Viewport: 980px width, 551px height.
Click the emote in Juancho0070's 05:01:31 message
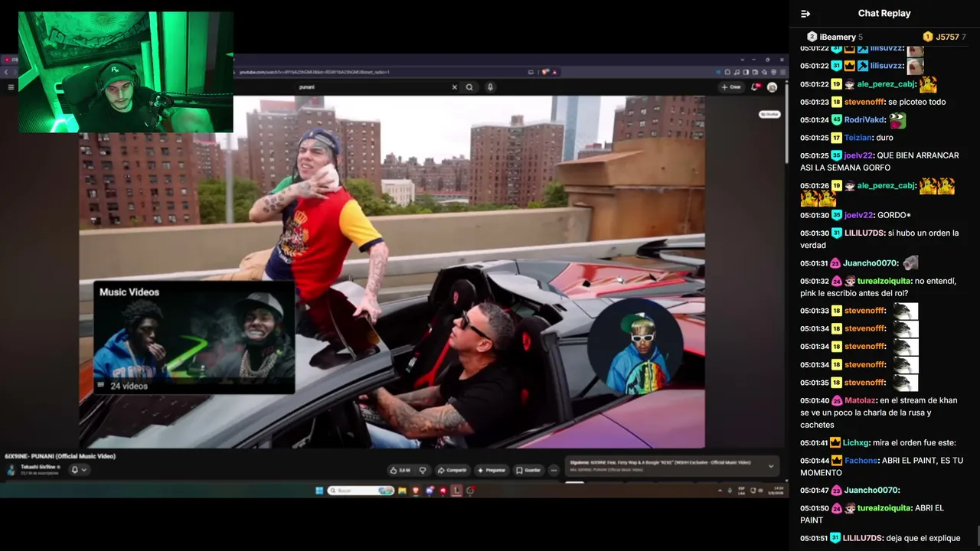(x=910, y=263)
